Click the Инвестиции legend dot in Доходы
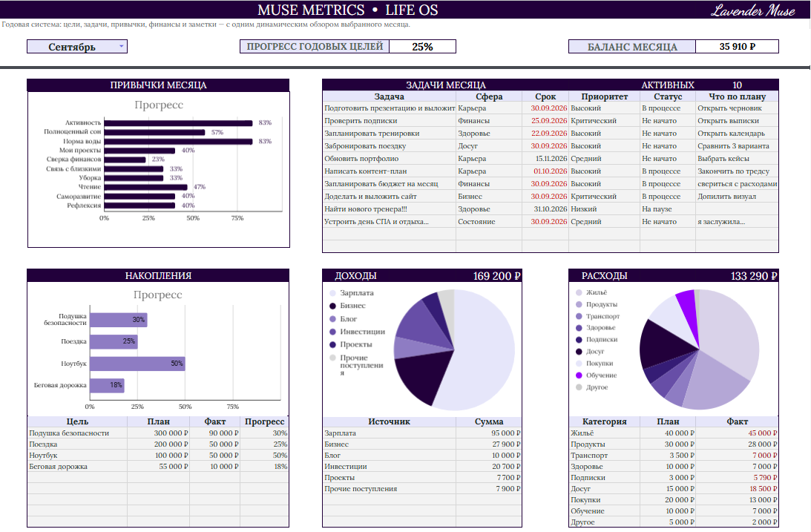This screenshot has width=811, height=532. pos(332,332)
